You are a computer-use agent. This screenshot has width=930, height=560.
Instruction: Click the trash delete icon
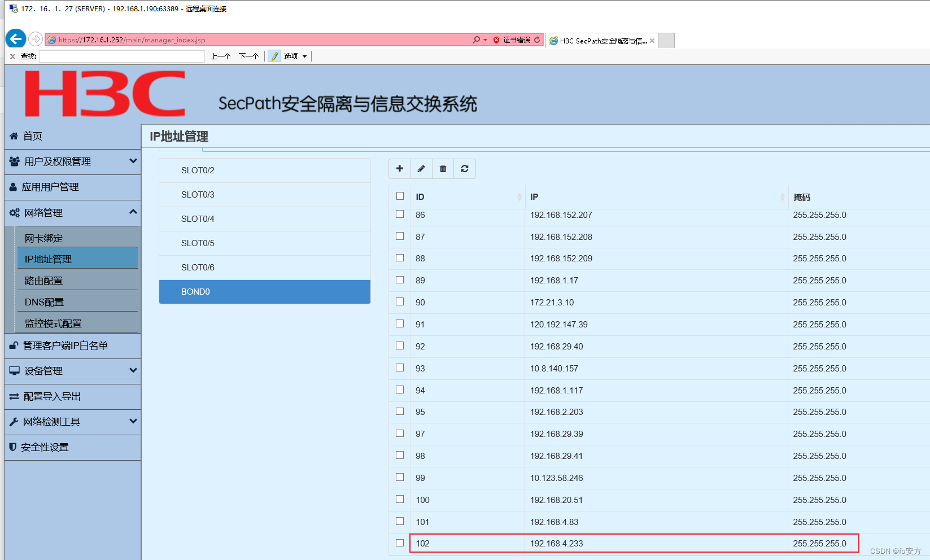click(443, 169)
